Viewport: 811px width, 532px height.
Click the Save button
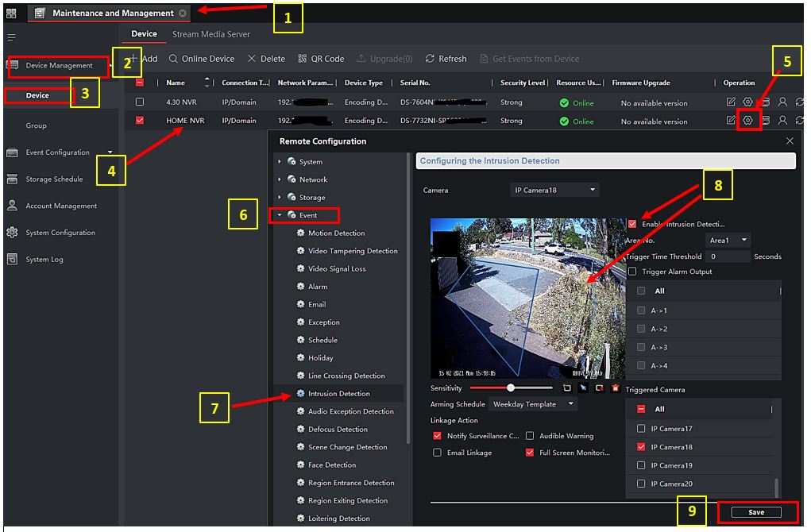(x=755, y=512)
